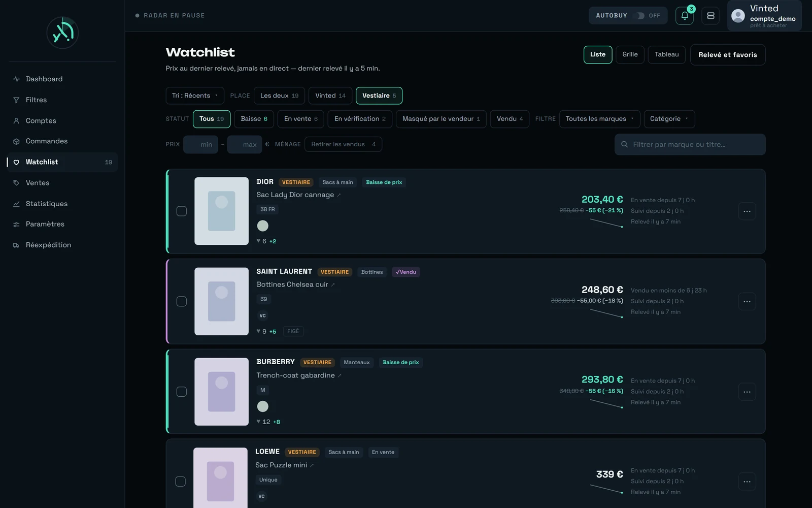Switch to Liste view
This screenshot has width=812, height=508.
[598, 55]
